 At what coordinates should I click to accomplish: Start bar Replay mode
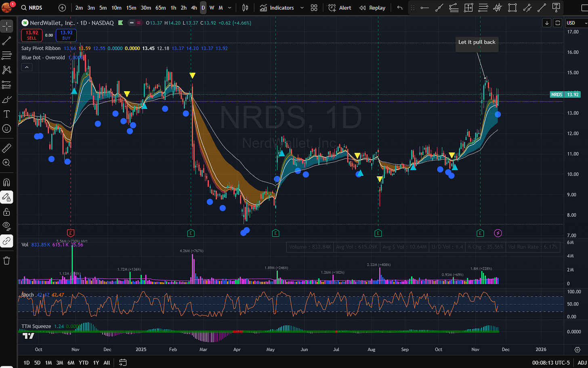coord(372,8)
